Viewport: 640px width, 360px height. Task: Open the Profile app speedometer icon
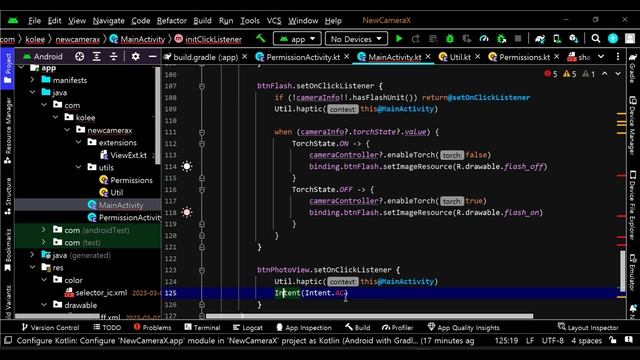[484, 39]
